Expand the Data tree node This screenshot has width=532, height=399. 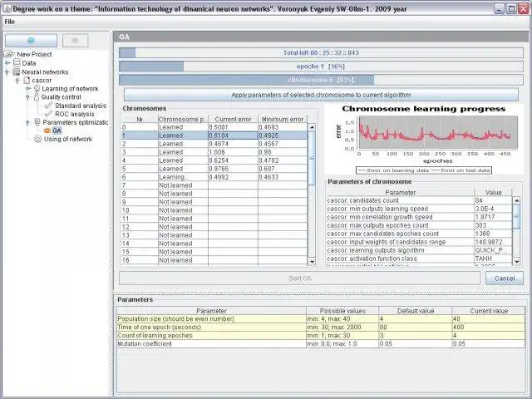click(x=7, y=63)
